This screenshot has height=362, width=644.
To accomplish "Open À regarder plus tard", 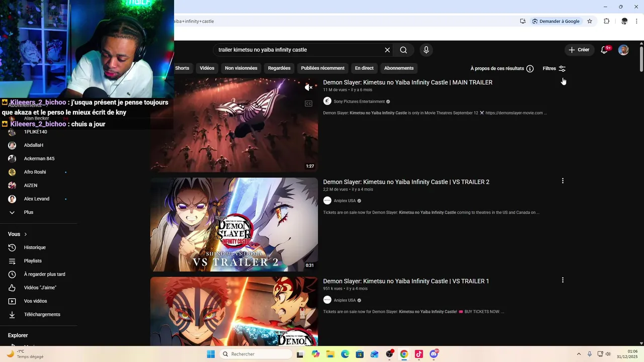I will [38, 275].
